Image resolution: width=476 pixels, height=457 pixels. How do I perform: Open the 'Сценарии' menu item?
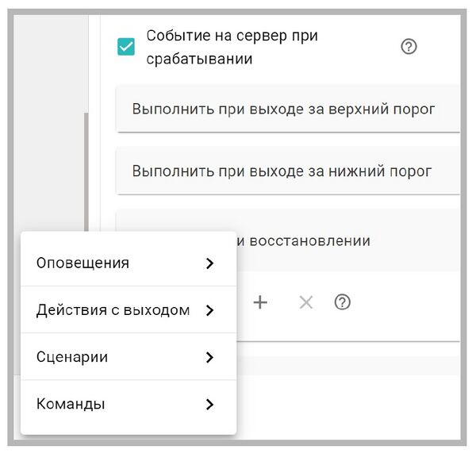(x=72, y=357)
